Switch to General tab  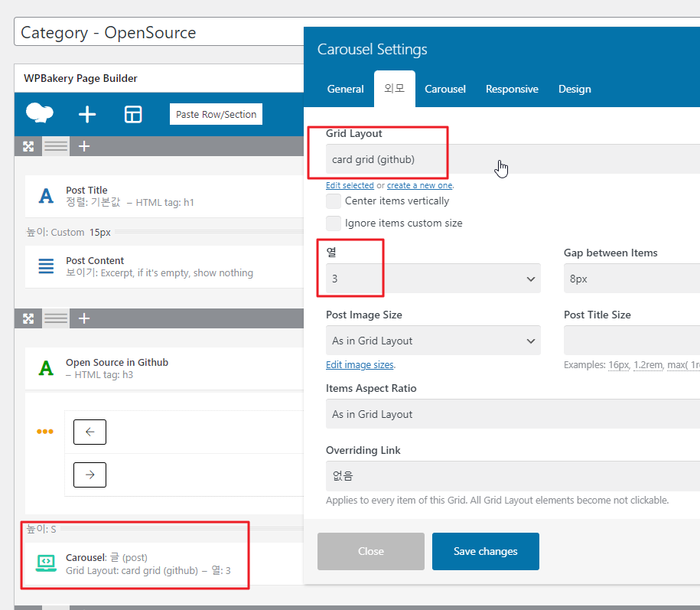346,90
